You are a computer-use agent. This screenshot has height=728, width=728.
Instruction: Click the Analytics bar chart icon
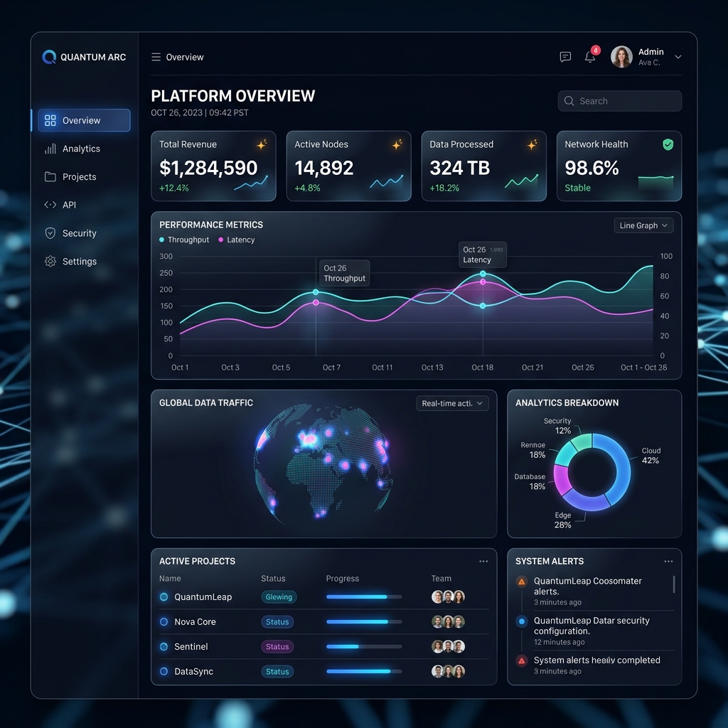point(50,149)
